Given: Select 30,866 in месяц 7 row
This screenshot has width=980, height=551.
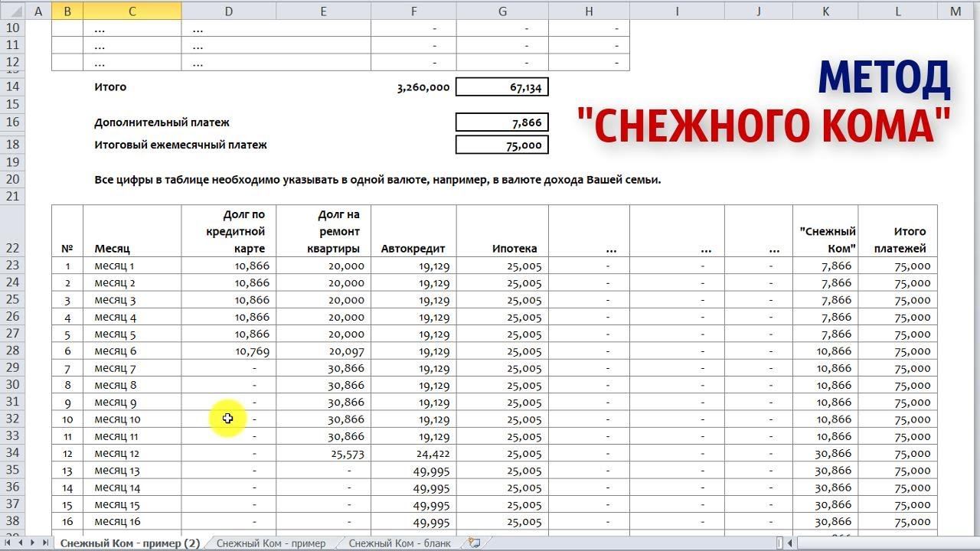Looking at the screenshot, I should pos(324,368).
